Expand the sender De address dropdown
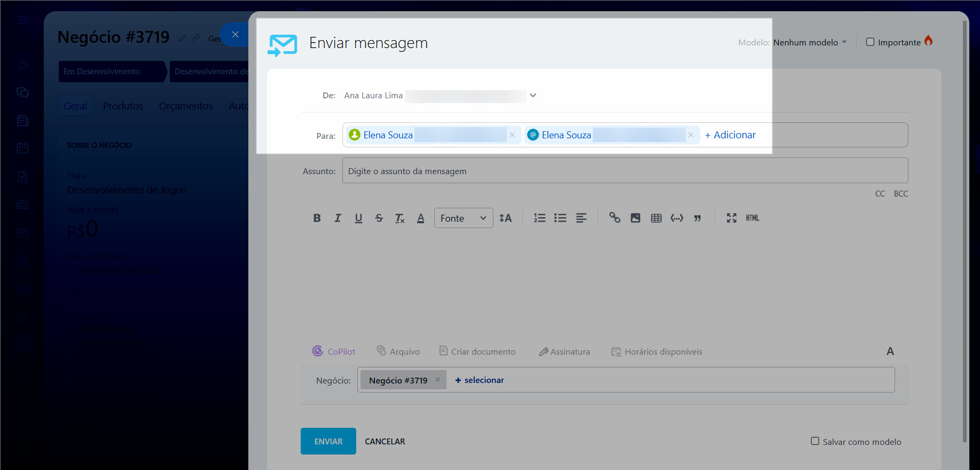The image size is (980, 470). 532,96
